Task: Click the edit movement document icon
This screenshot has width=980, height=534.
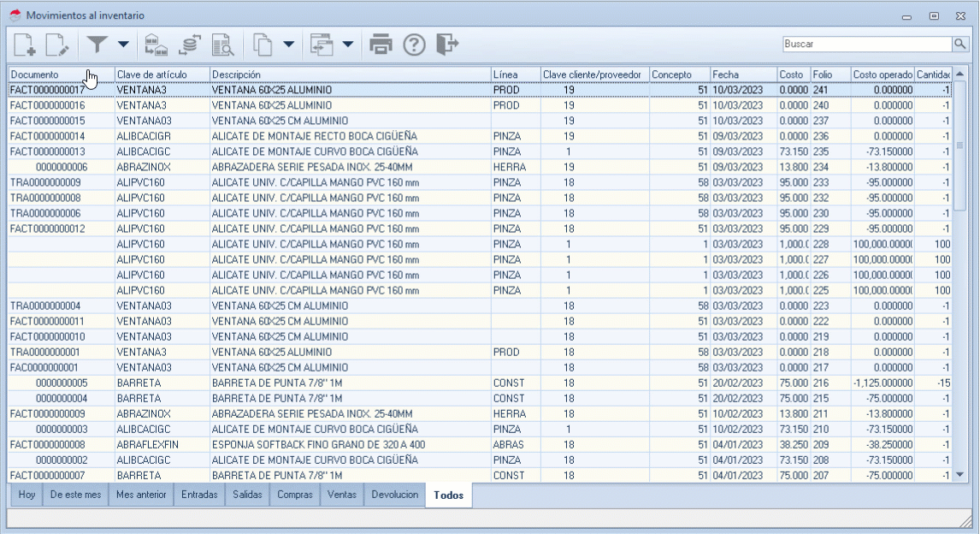Action: pyautogui.click(x=57, y=44)
